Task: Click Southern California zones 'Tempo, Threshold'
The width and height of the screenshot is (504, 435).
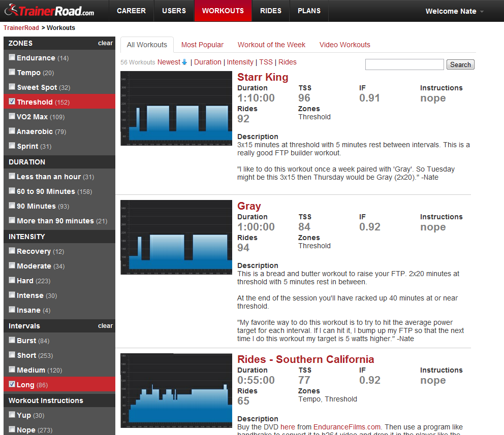Action: (x=328, y=399)
